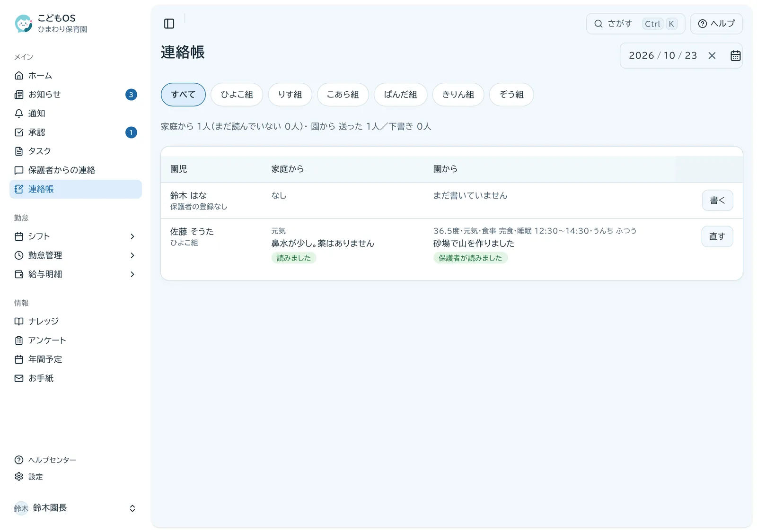Open the ヘルプ button in header
This screenshot has height=532, width=757.
click(716, 24)
